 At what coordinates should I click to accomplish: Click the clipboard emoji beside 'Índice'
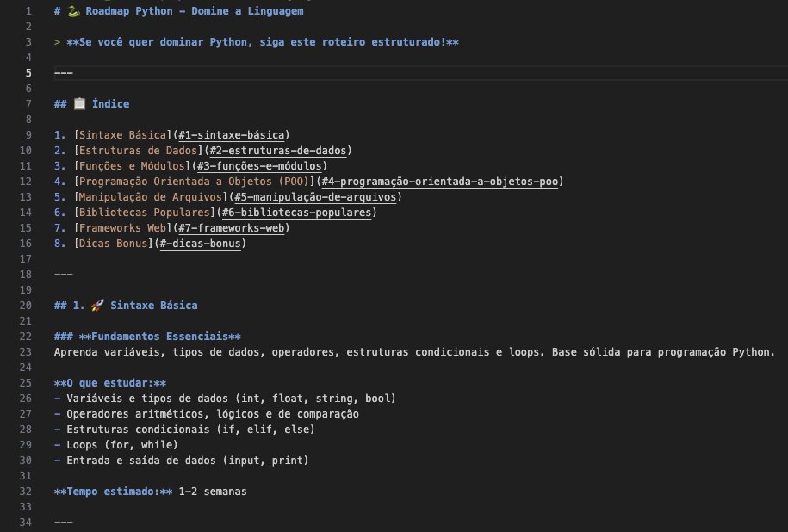tap(80, 104)
